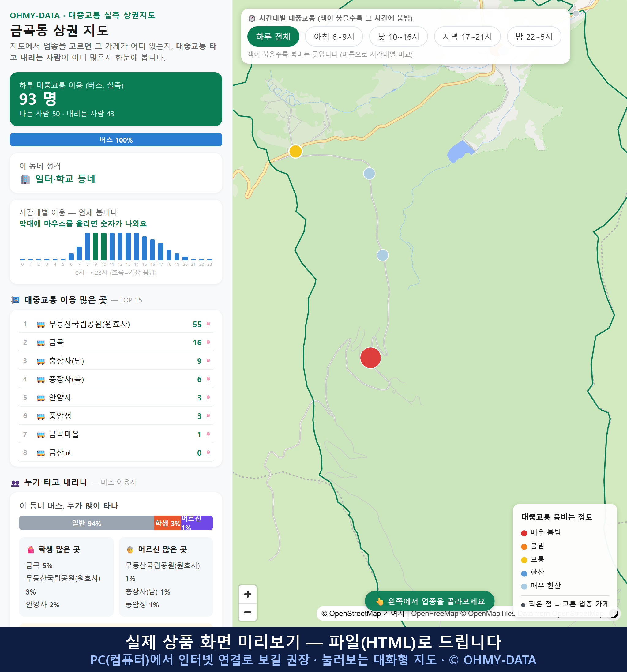Click the 일반 94% rider segment
This screenshot has height=672, width=627.
click(x=87, y=523)
